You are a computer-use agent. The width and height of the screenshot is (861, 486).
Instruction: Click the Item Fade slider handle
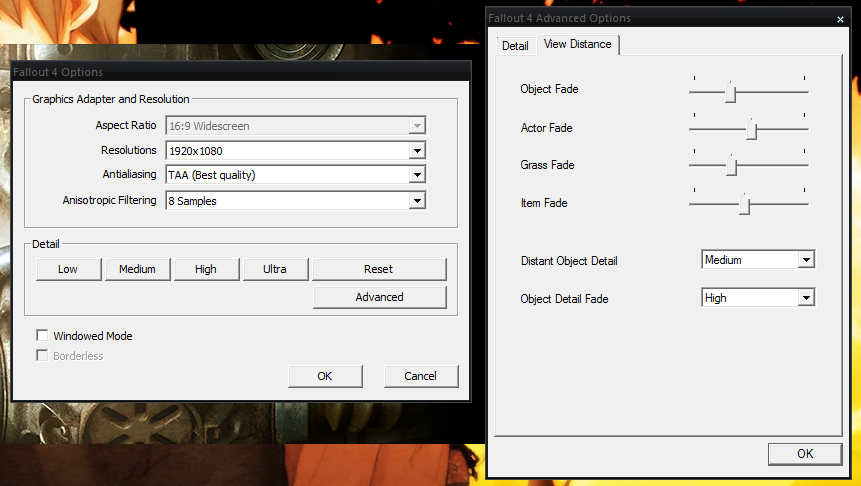click(745, 204)
